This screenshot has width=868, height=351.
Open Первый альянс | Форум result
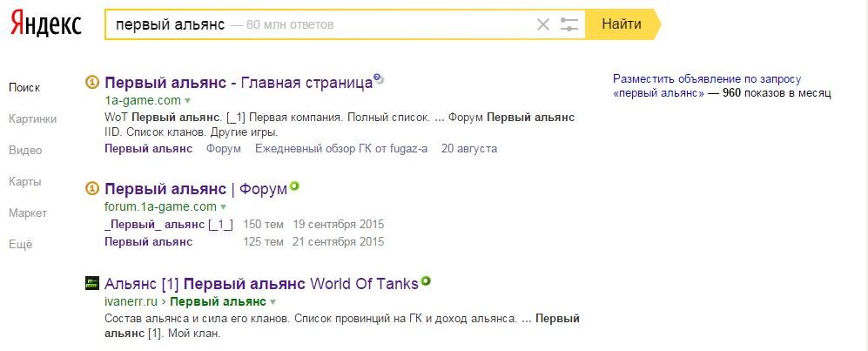click(196, 189)
